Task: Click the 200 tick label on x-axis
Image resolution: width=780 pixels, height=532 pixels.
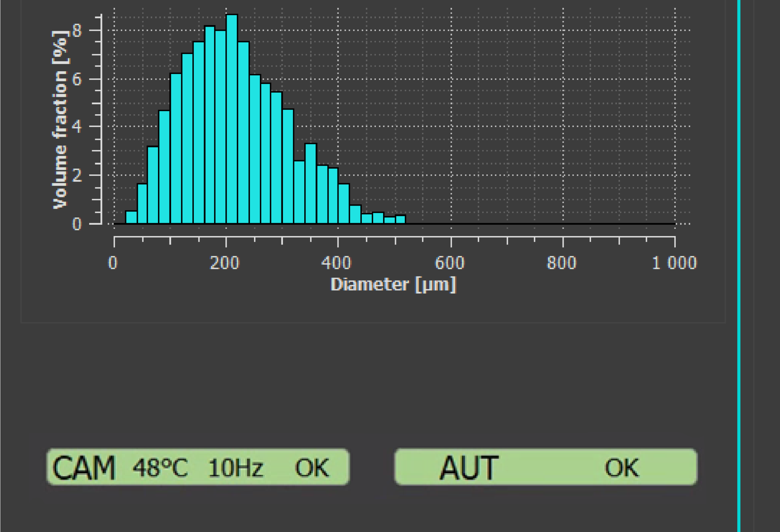Action: (225, 263)
